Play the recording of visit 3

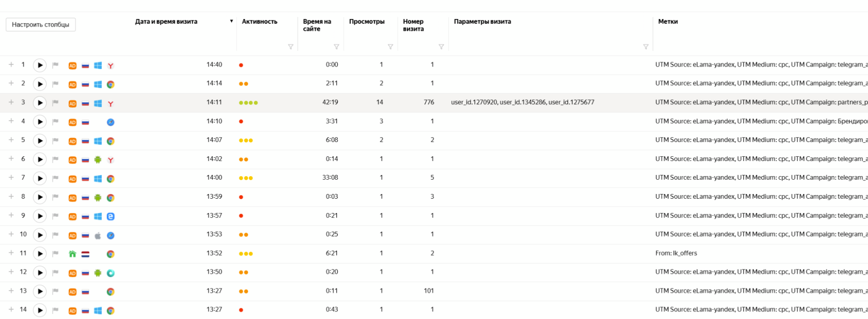pos(40,103)
